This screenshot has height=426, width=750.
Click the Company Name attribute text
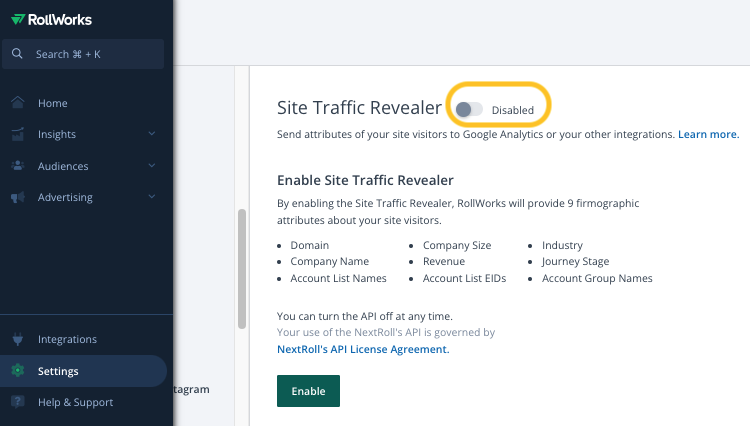click(x=330, y=262)
